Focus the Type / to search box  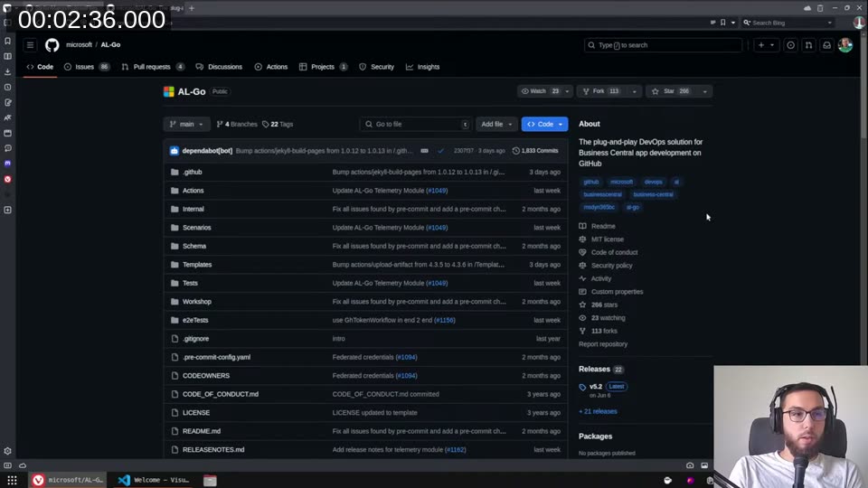pos(663,45)
